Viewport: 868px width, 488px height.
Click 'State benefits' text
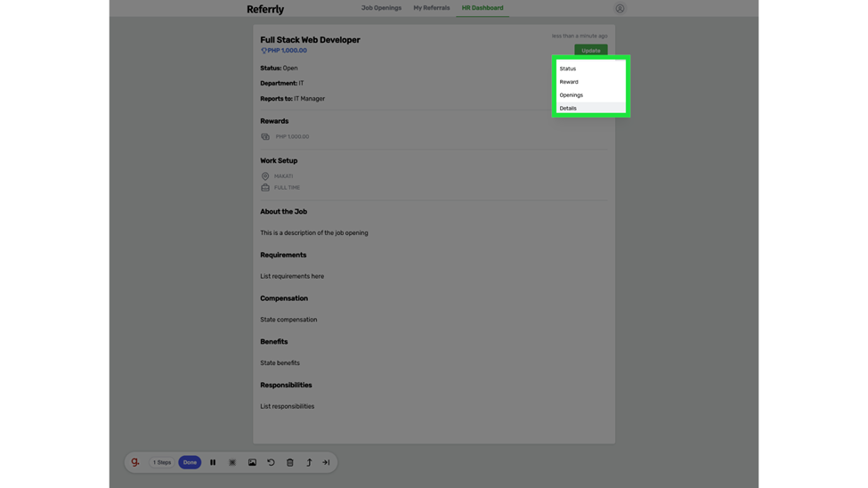tap(280, 362)
